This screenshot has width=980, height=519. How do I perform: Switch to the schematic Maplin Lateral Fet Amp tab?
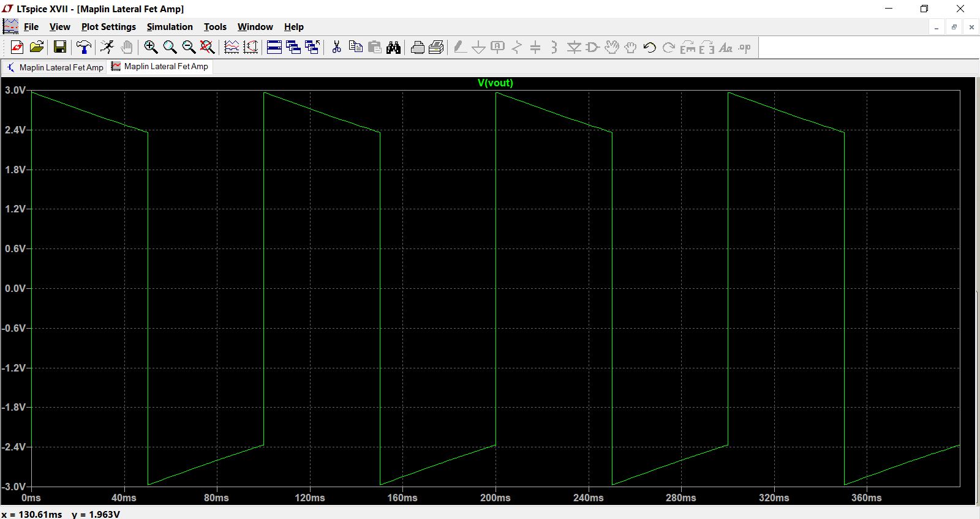point(55,67)
